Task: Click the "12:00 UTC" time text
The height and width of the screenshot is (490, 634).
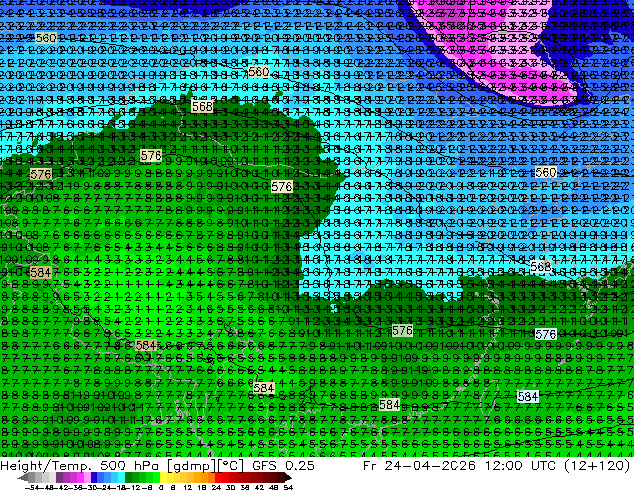Action: point(523,465)
